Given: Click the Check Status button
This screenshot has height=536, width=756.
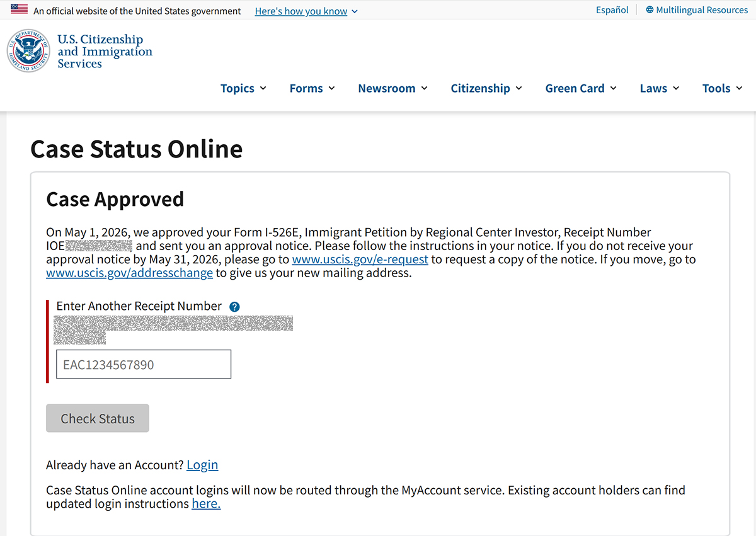Looking at the screenshot, I should (x=98, y=418).
